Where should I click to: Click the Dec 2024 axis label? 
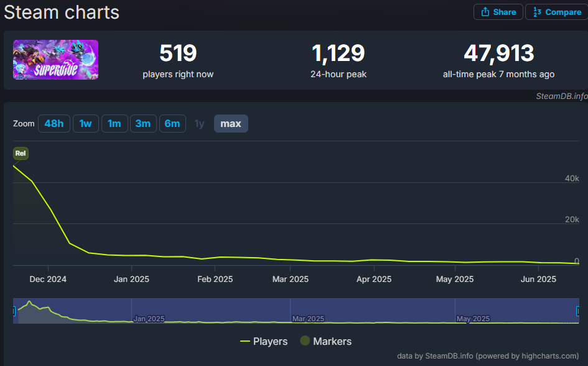click(48, 279)
